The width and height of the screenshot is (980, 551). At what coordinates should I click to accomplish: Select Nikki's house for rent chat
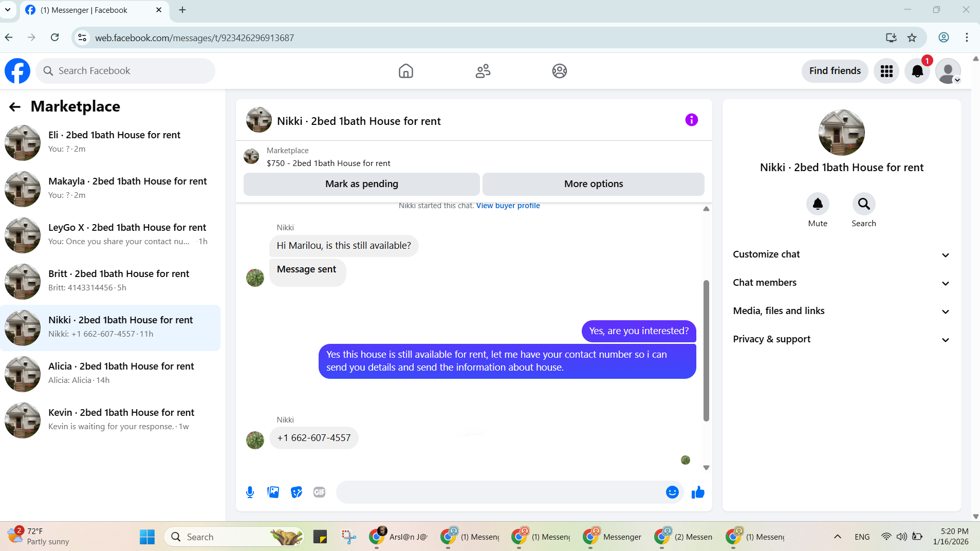[110, 327]
